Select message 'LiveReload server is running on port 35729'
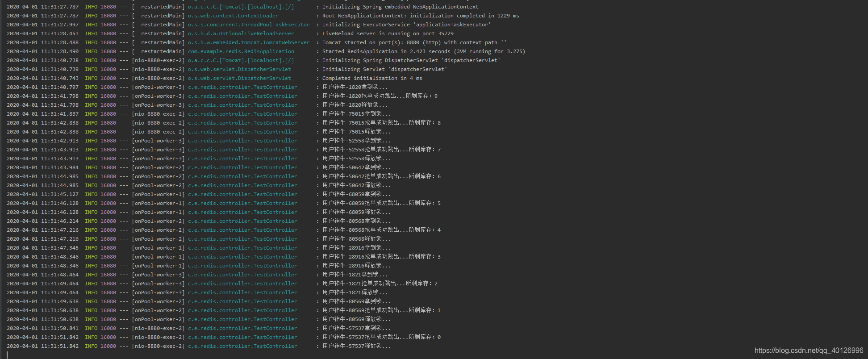Viewport: 868px width, 359px height. [x=388, y=33]
